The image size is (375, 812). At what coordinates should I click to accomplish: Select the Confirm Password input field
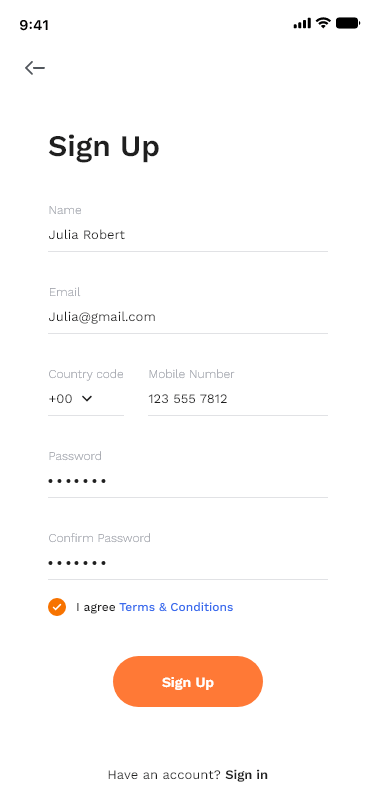188,563
